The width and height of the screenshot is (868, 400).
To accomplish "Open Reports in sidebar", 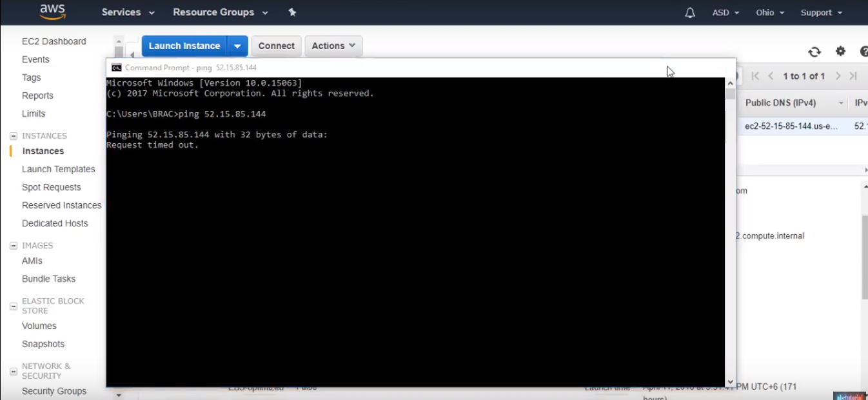I will pyautogui.click(x=37, y=95).
